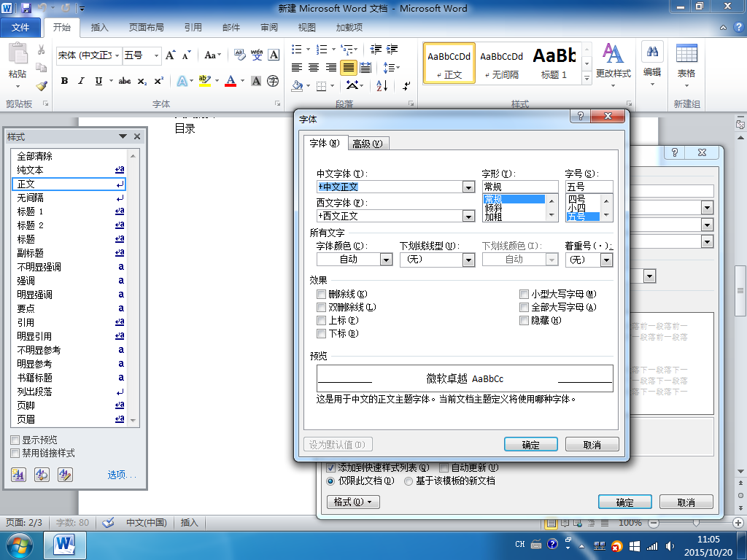Click the Sort A-Z icon
This screenshot has height=560, width=747.
pos(382,86)
